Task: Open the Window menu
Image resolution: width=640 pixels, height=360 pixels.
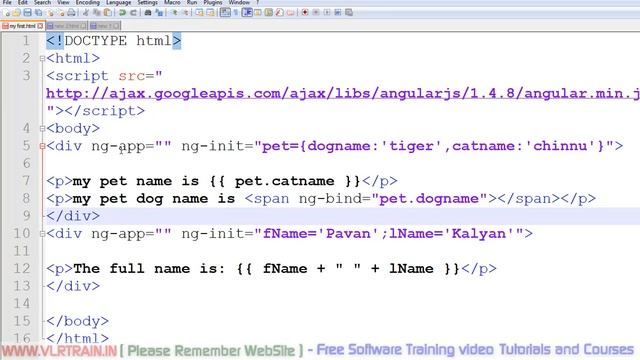Action: click(x=239, y=2)
